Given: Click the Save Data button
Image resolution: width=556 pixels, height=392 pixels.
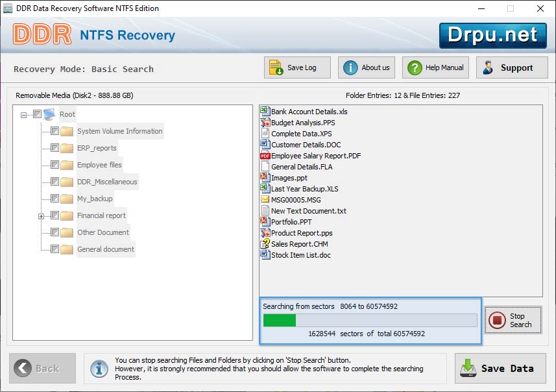Looking at the screenshot, I should pos(500,368).
